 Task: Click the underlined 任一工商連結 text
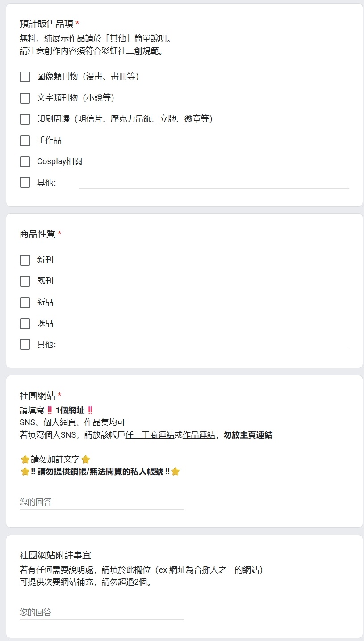pos(150,435)
